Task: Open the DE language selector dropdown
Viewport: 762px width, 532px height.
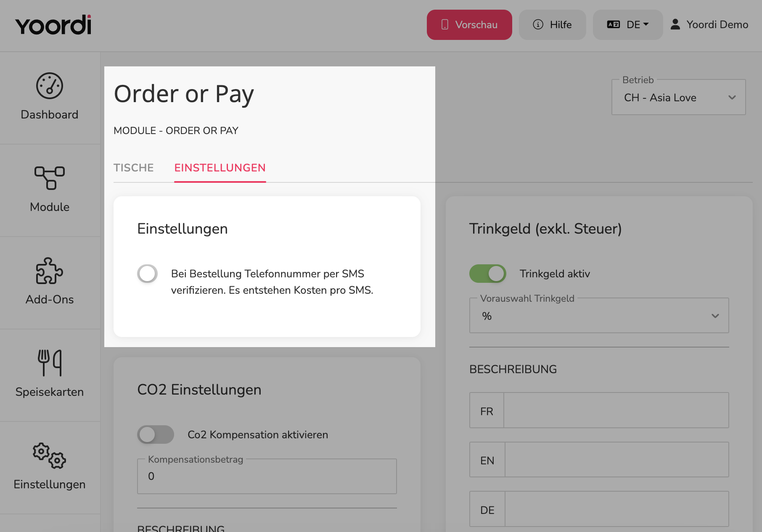Action: 628,25
